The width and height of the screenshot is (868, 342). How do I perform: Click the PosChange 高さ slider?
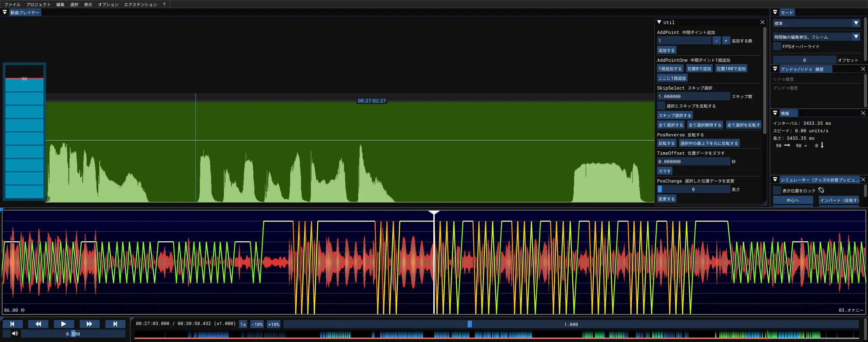coord(693,189)
